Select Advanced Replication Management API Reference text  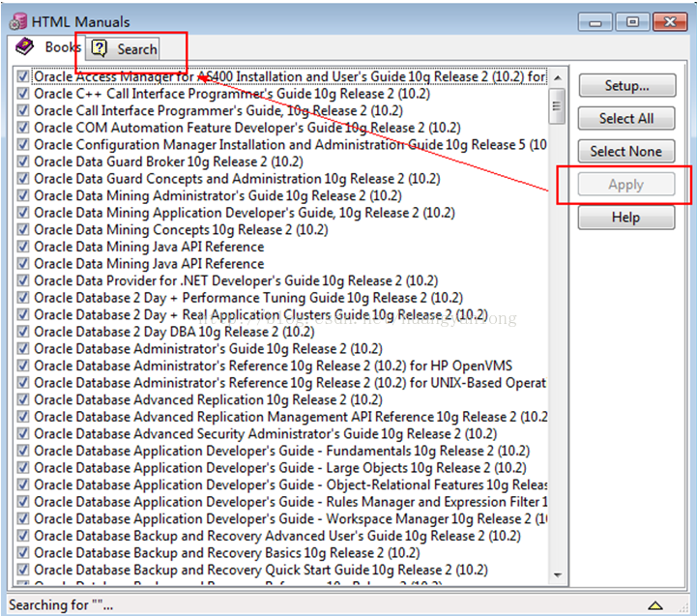tap(291, 417)
